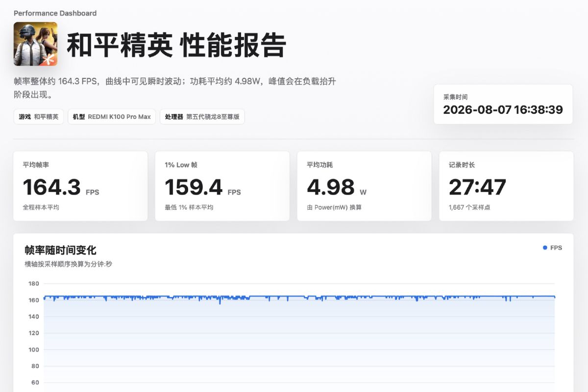Screen dimensions: 588x392
Task: Click the 全程样本平均 caption
Action: click(x=41, y=207)
